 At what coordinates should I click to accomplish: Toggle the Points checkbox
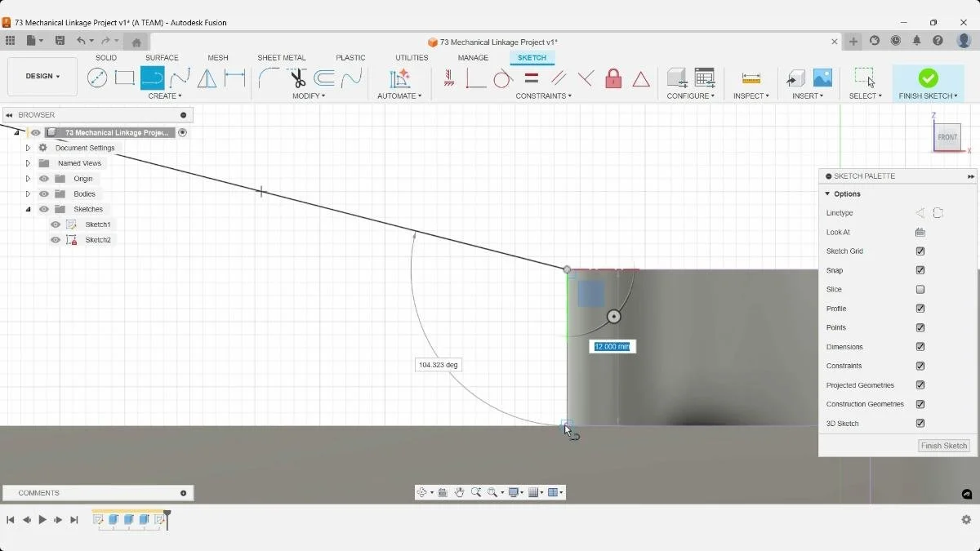[920, 327]
